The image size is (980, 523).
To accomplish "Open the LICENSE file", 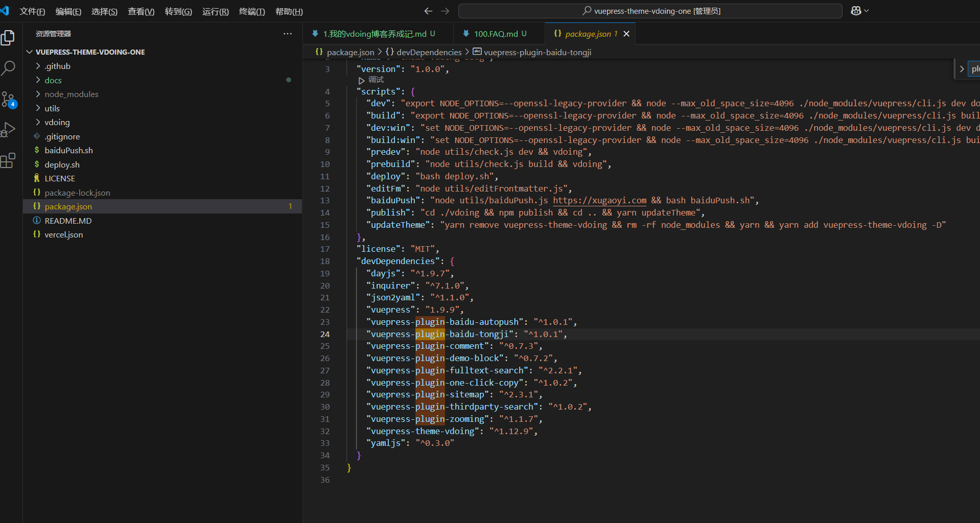I will coord(162,178).
